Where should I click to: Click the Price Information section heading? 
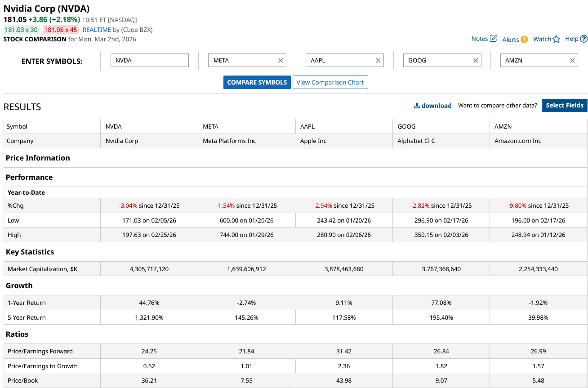(x=38, y=158)
